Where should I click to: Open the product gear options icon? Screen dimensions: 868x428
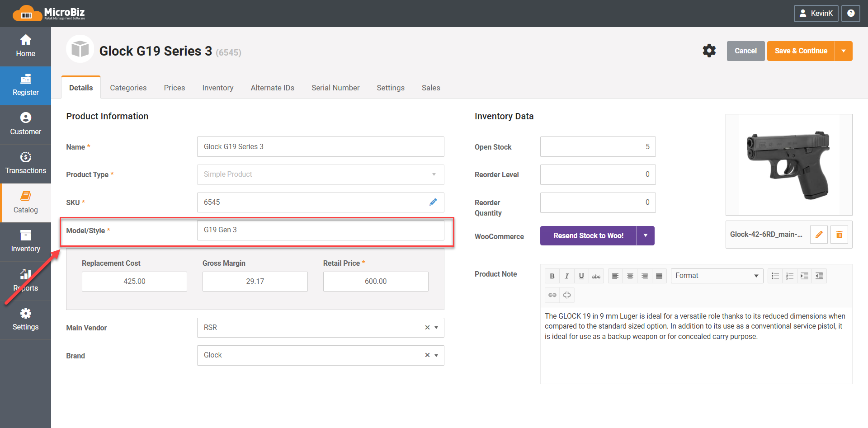pos(709,51)
